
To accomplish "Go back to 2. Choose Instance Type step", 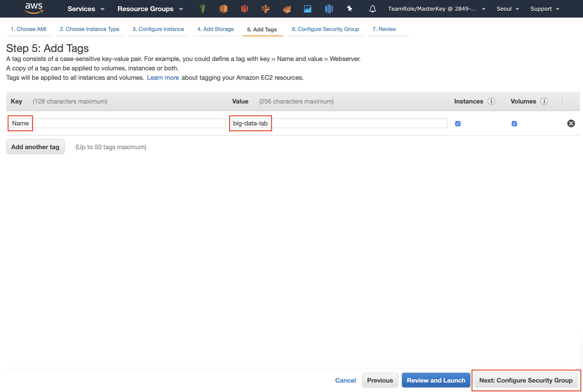I will 89,29.
